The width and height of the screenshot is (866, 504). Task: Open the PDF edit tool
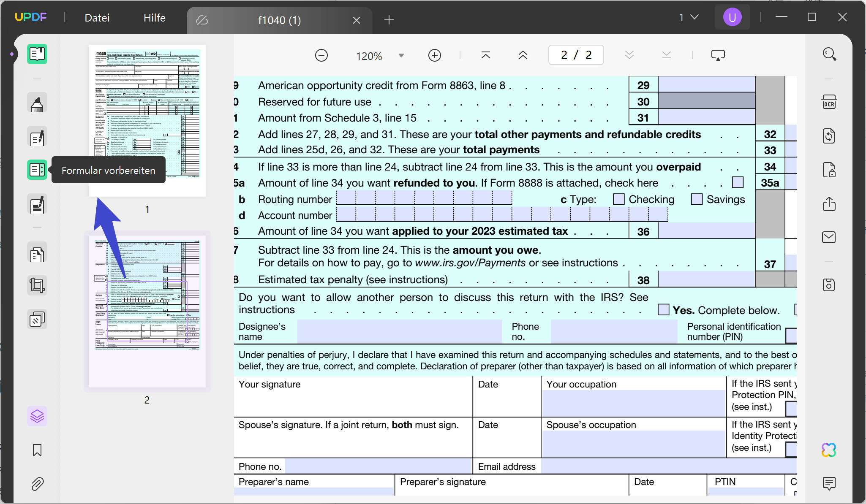pos(37,136)
